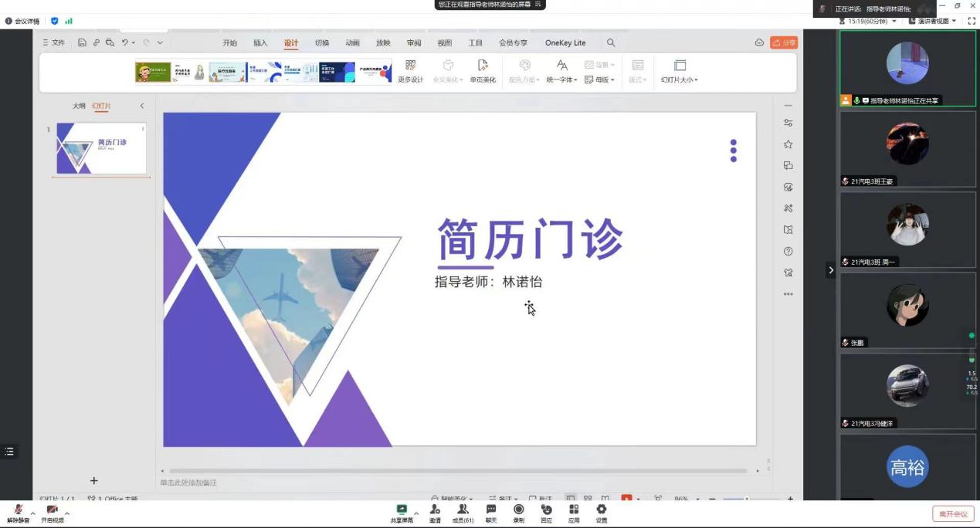Expand the 演讲者视图 view dropdown
The width and height of the screenshot is (980, 528).
click(x=933, y=22)
